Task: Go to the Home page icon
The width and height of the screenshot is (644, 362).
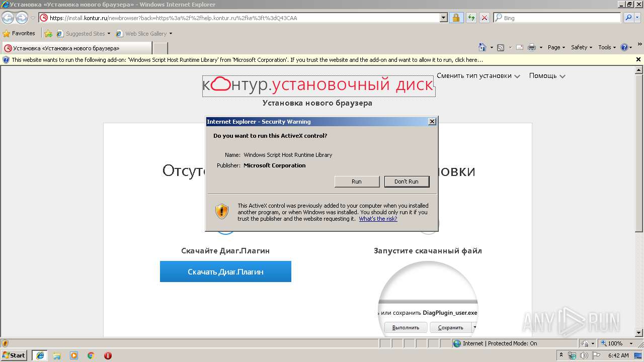Action: coord(482,47)
